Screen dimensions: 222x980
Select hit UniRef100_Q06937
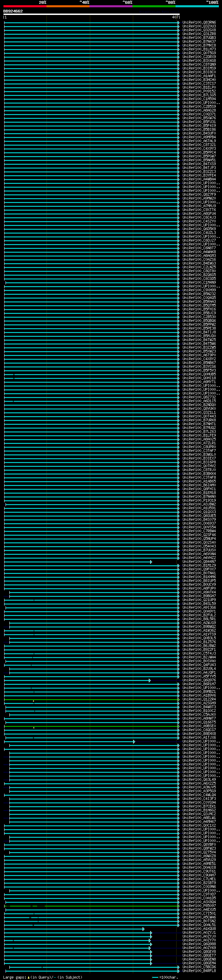pyautogui.click(x=199, y=524)
